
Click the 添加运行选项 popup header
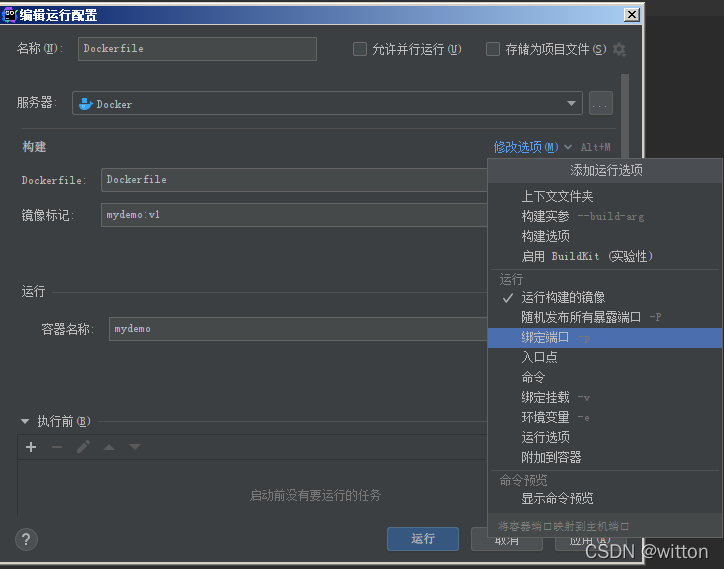(x=606, y=170)
